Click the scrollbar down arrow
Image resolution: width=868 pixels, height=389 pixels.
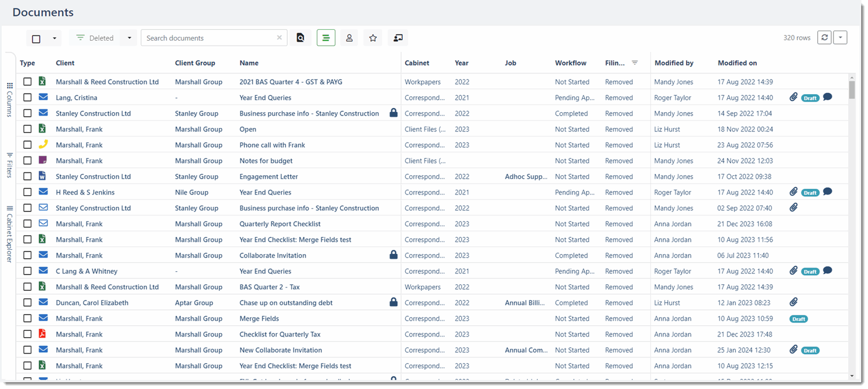tap(852, 375)
